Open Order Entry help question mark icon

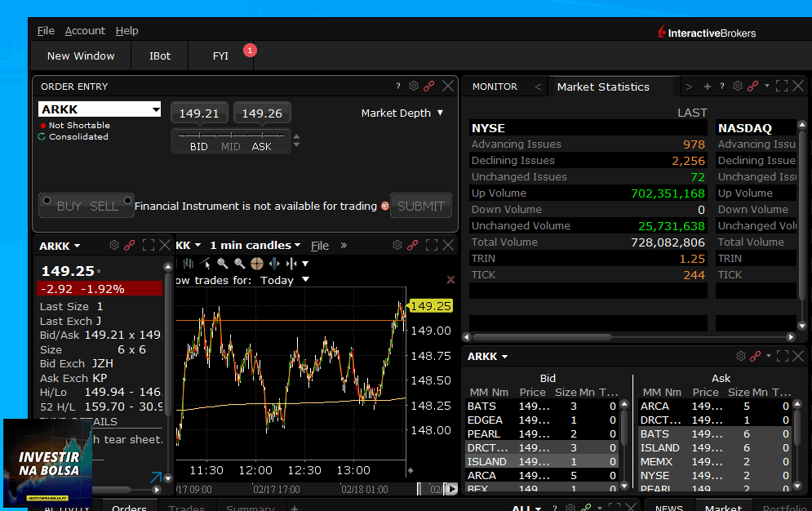click(397, 86)
